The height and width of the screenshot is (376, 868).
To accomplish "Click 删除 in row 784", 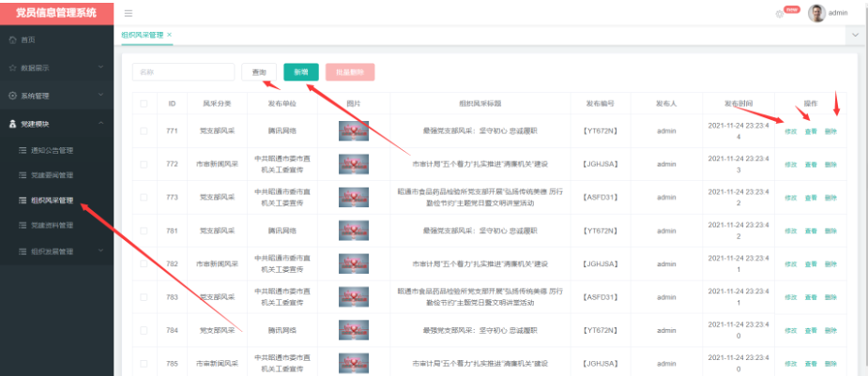I will click(x=830, y=331).
